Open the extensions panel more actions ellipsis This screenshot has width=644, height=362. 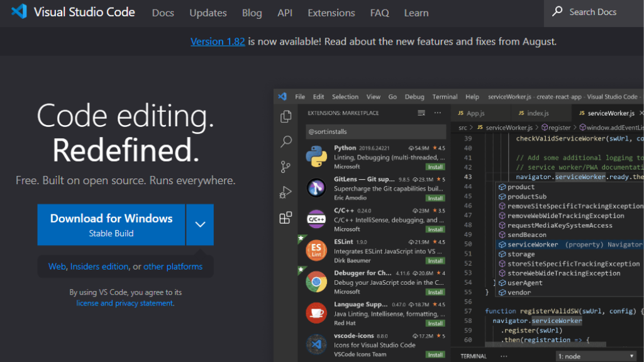(x=438, y=113)
